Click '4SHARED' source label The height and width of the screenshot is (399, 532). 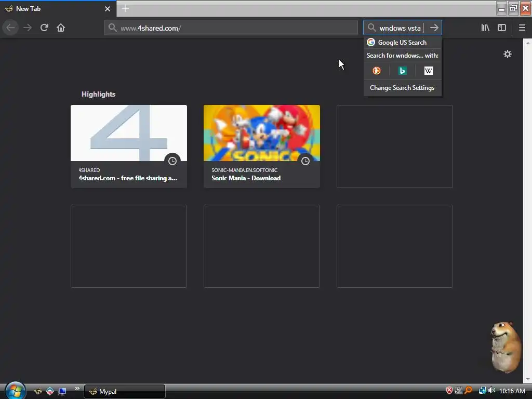pyautogui.click(x=89, y=170)
